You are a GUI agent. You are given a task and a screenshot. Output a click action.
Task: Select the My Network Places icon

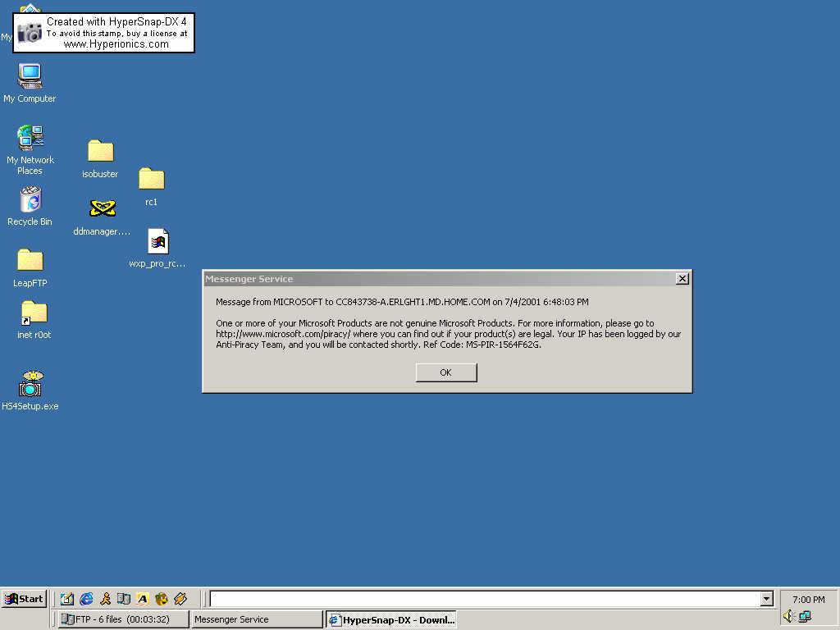pos(30,150)
